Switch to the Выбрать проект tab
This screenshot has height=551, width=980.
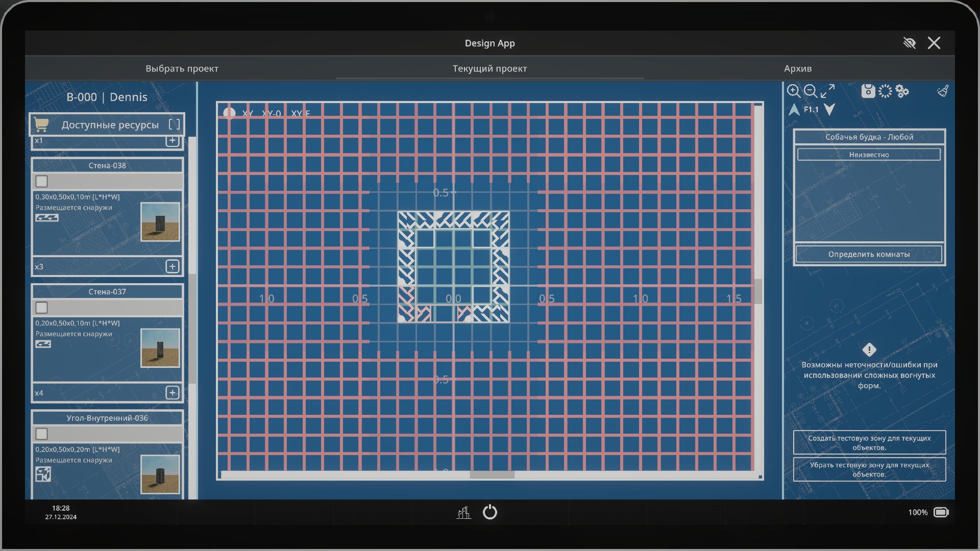pos(182,68)
